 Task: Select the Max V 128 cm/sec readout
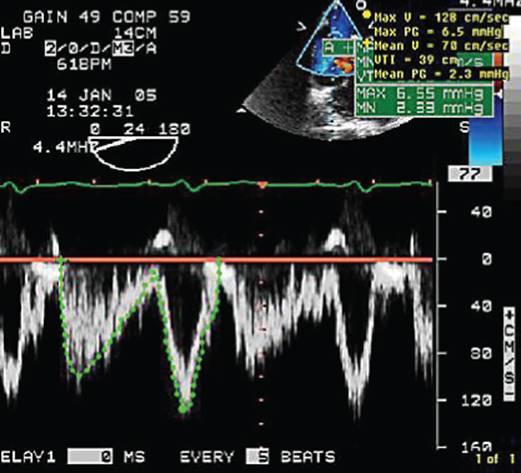click(x=441, y=17)
